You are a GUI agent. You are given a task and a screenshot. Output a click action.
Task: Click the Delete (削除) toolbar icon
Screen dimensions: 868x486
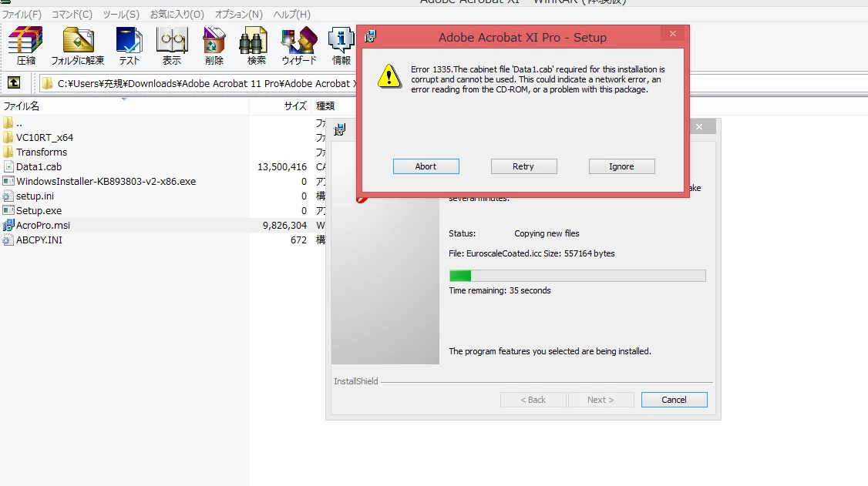[x=214, y=40]
